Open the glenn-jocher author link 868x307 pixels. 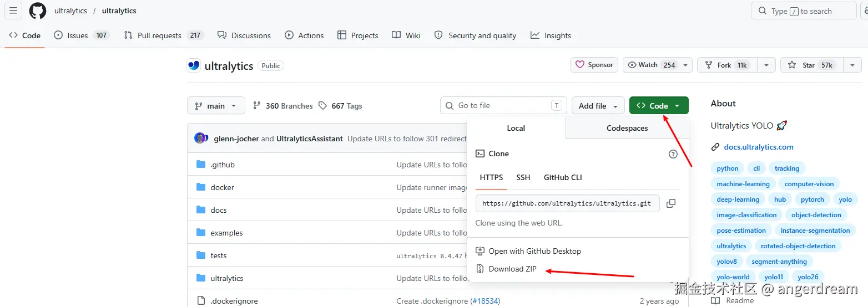pyautogui.click(x=236, y=139)
